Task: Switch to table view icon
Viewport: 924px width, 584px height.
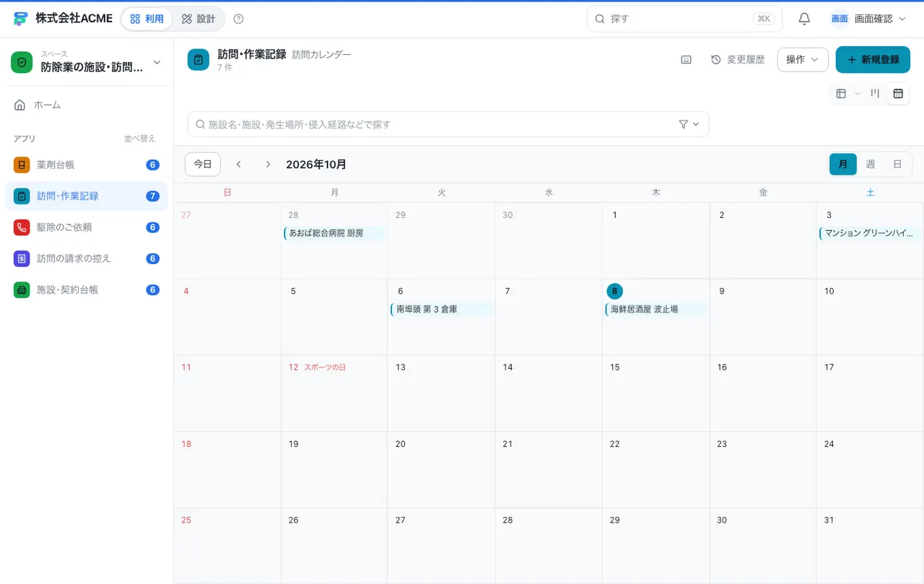Action: point(841,93)
